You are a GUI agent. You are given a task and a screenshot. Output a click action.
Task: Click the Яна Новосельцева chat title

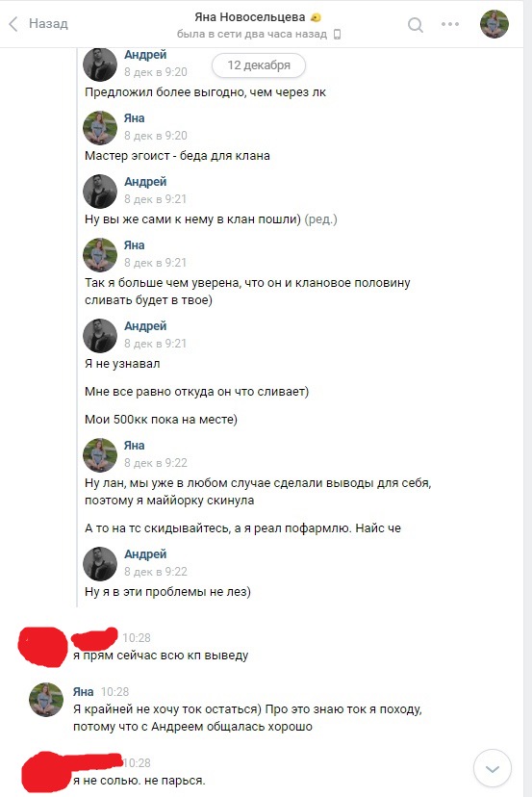pyautogui.click(x=249, y=17)
